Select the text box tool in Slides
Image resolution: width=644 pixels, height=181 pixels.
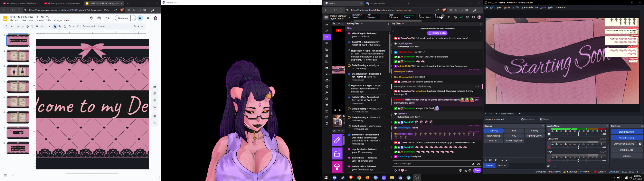(x=60, y=26)
